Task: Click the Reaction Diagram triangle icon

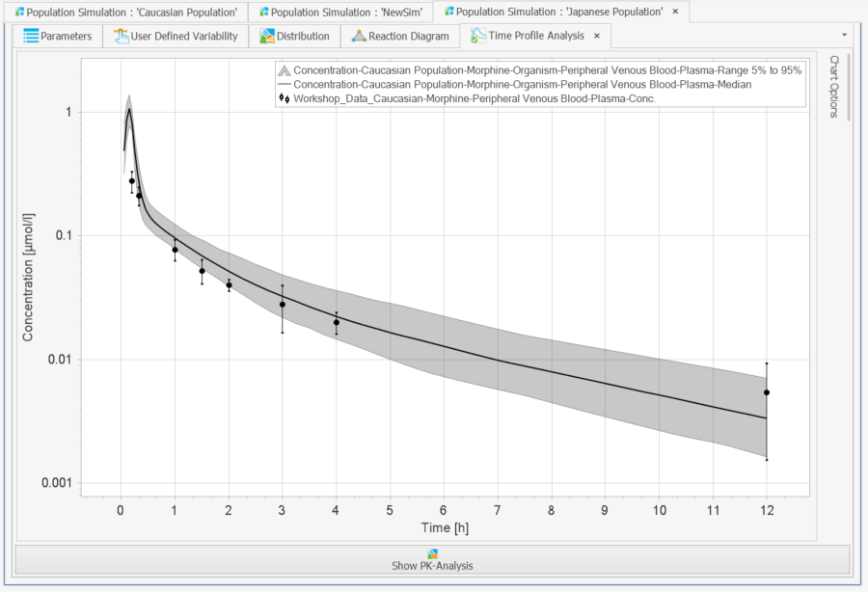Action: coord(359,36)
